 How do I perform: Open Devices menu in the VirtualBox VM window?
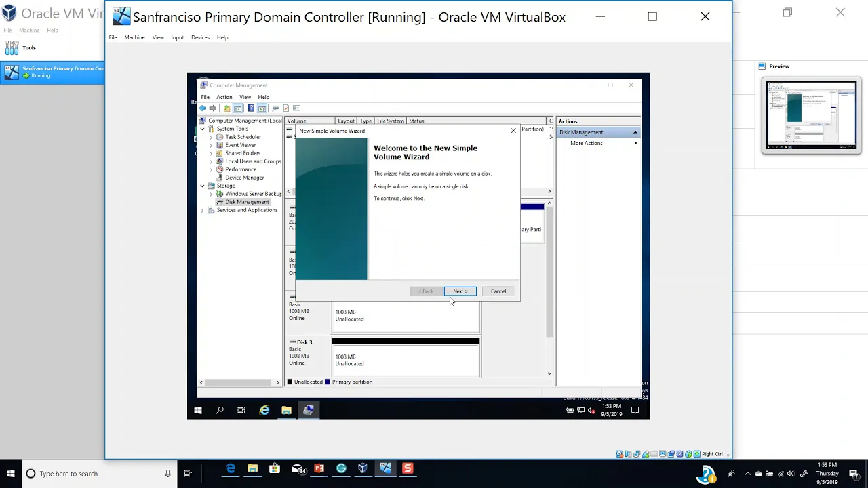point(200,37)
